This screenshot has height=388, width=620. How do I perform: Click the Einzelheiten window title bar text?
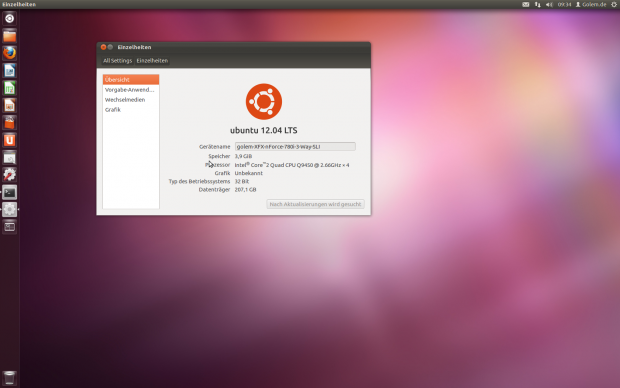pos(134,47)
